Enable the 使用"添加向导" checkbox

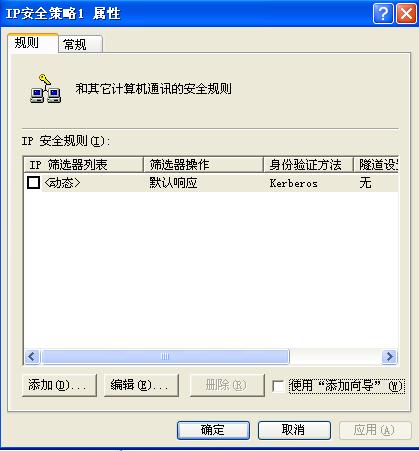tap(278, 386)
